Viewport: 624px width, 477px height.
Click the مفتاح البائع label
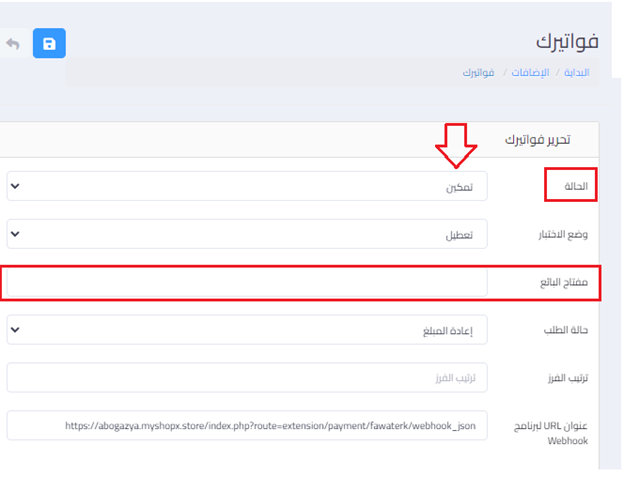(x=564, y=282)
